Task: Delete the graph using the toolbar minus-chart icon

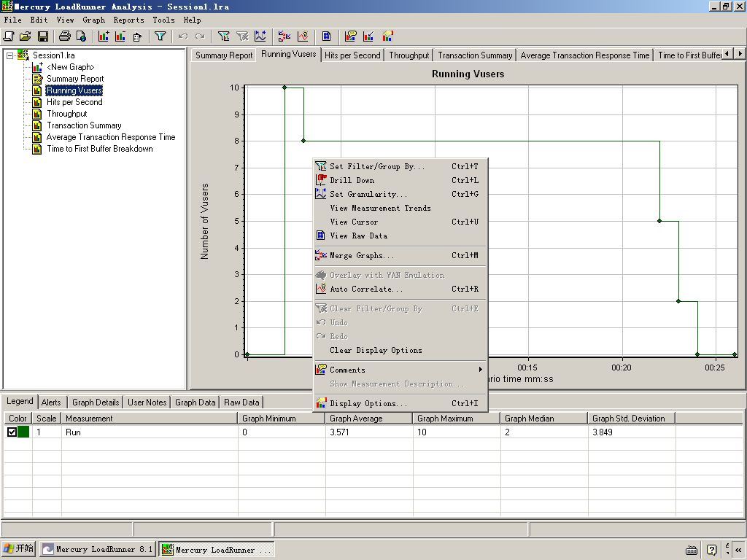Action: [120, 36]
